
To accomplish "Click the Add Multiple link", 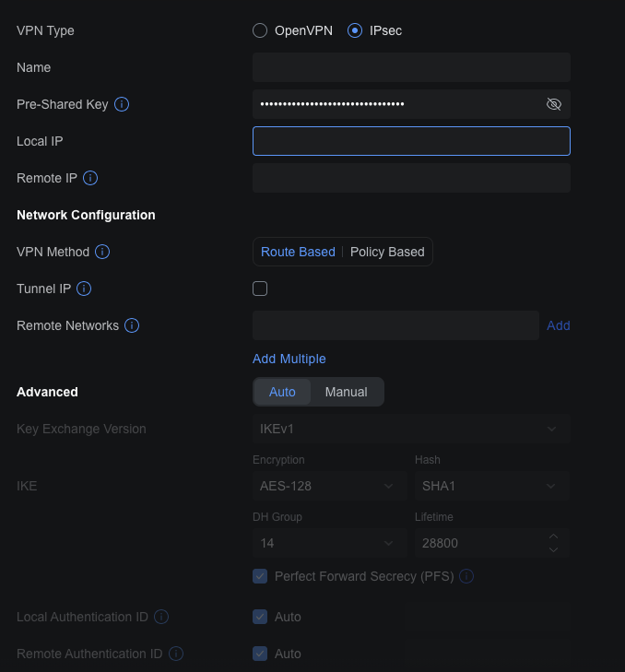I will pos(289,359).
